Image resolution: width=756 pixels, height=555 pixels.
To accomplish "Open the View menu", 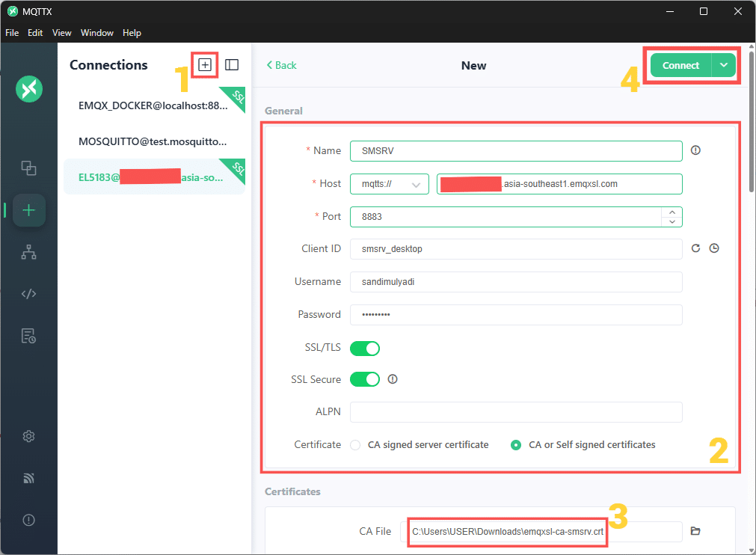I will pyautogui.click(x=61, y=32).
